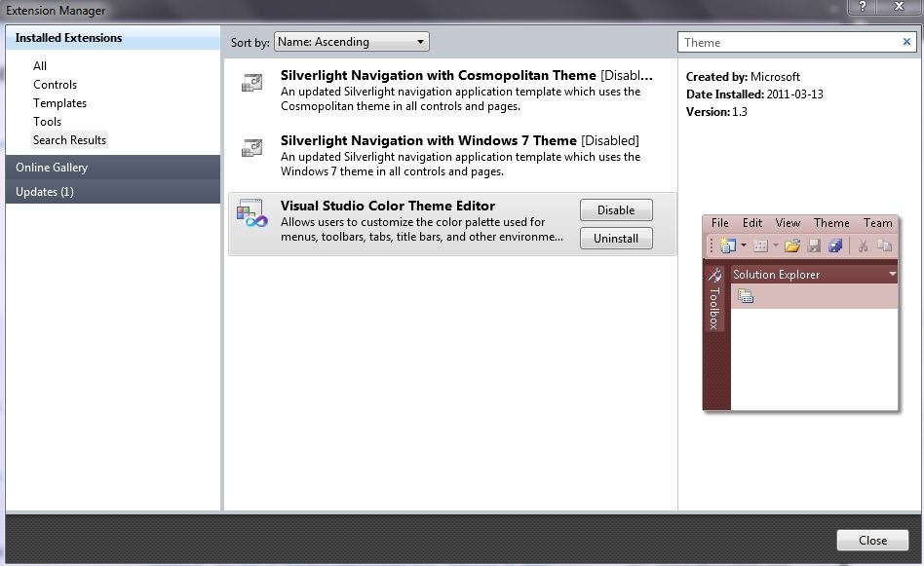Click the 'Date Installed: 2011-03-13' detail
The image size is (924, 566).
pyautogui.click(x=754, y=94)
